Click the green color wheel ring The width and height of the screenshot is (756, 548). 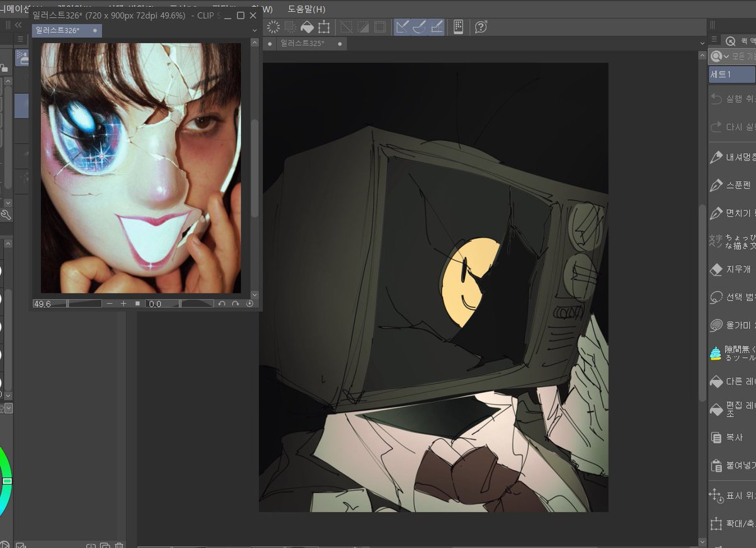5,481
